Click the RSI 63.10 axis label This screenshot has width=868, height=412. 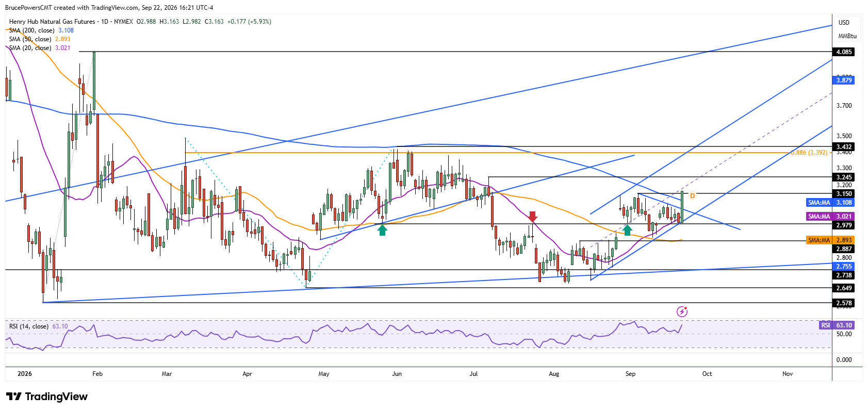pyautogui.click(x=837, y=325)
